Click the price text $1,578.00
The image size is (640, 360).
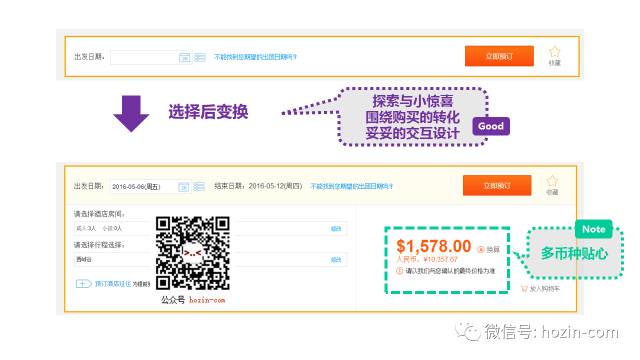pos(433,247)
